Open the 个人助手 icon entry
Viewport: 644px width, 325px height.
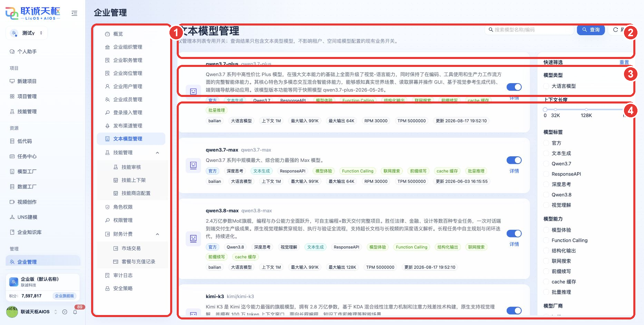coord(12,51)
